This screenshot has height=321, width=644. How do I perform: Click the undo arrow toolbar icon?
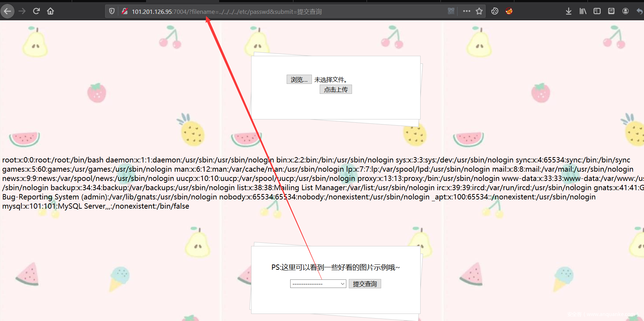640,11
